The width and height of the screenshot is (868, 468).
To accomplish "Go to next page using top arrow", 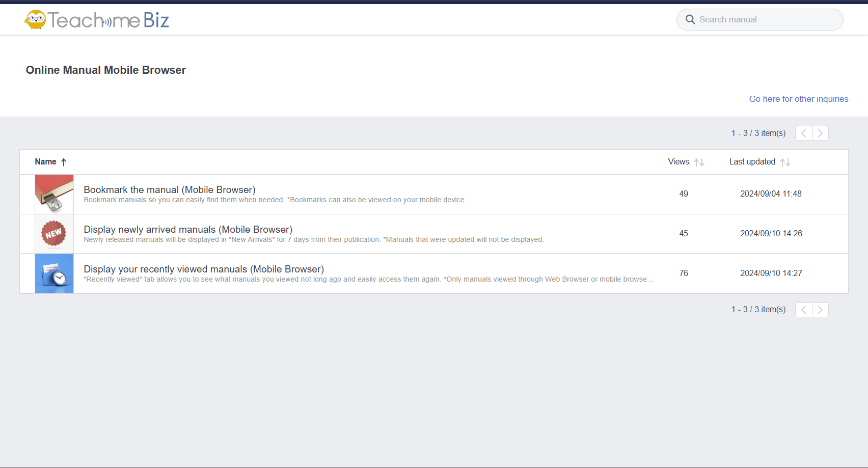I will (x=820, y=133).
